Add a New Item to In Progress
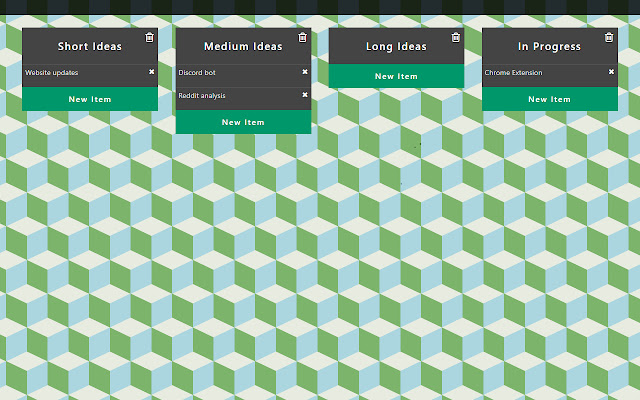The image size is (640, 400). point(550,99)
